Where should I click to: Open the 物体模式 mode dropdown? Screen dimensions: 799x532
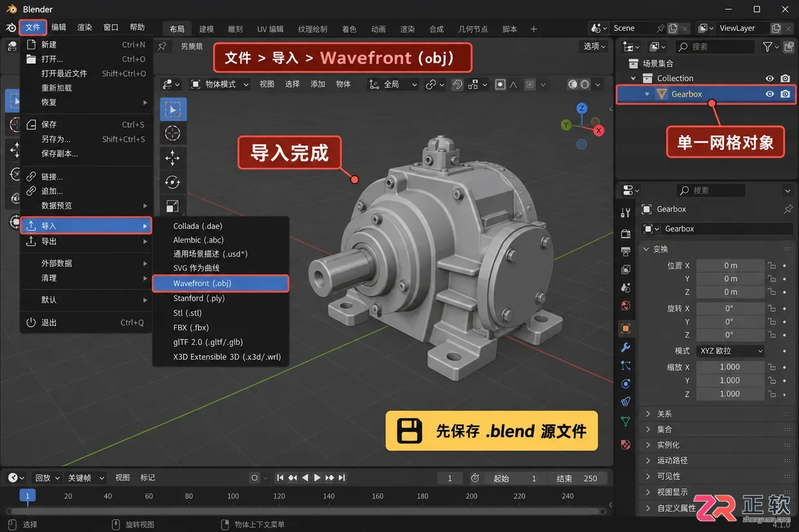pyautogui.click(x=220, y=84)
